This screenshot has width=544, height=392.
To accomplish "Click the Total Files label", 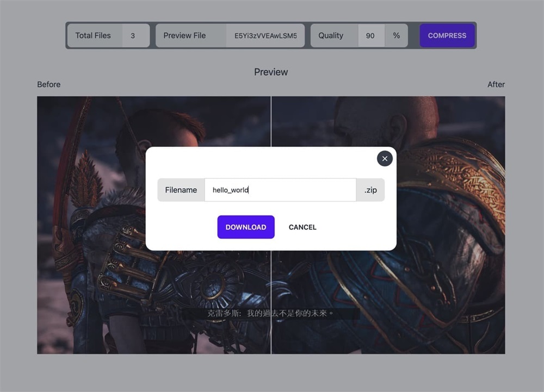I will click(93, 35).
